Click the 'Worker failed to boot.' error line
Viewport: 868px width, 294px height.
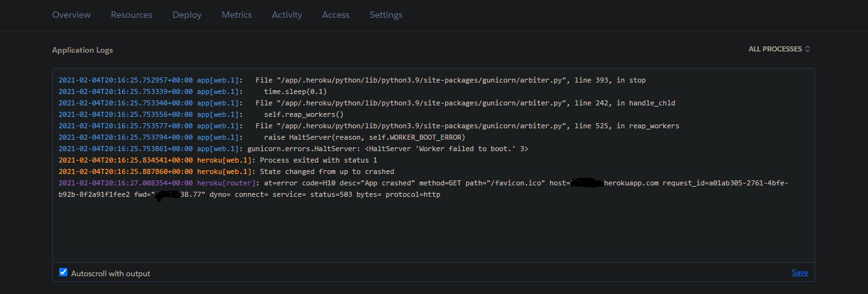293,149
